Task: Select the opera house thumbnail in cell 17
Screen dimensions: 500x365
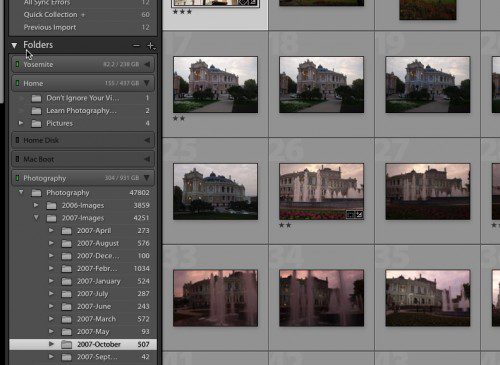Action: point(215,84)
